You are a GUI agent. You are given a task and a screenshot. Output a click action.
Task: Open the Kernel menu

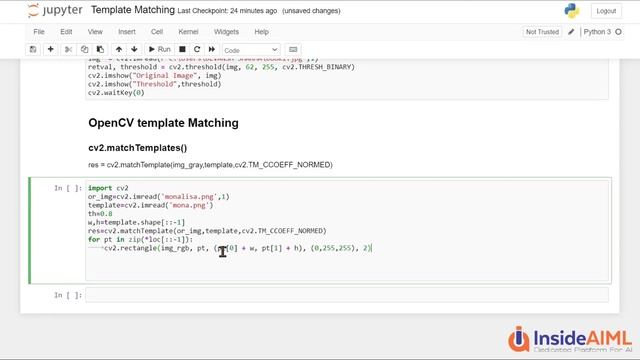click(x=188, y=32)
